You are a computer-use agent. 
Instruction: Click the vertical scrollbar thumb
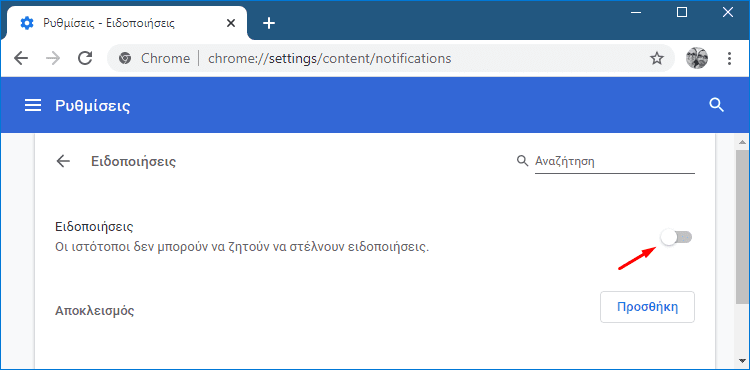(x=742, y=227)
